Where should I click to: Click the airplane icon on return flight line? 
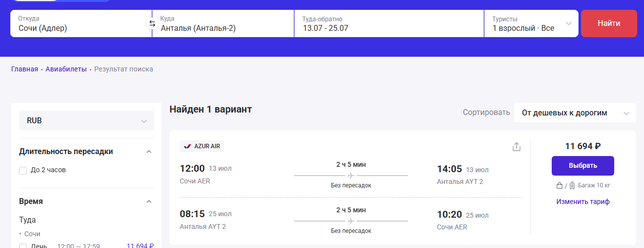pos(351,221)
